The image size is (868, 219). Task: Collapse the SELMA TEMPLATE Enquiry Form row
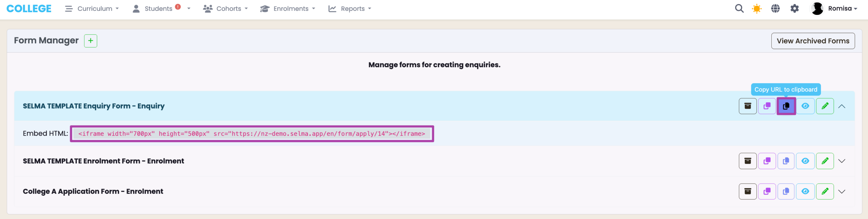(x=842, y=106)
